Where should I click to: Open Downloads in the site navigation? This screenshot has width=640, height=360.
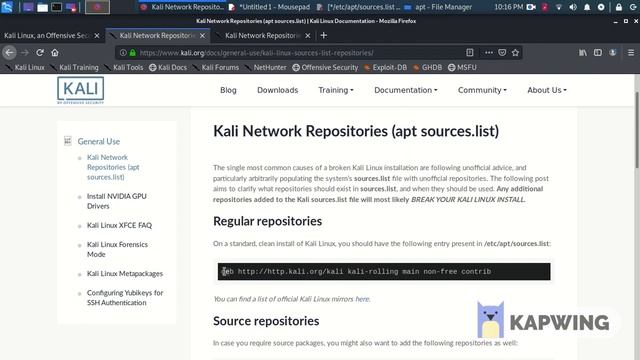(278, 90)
